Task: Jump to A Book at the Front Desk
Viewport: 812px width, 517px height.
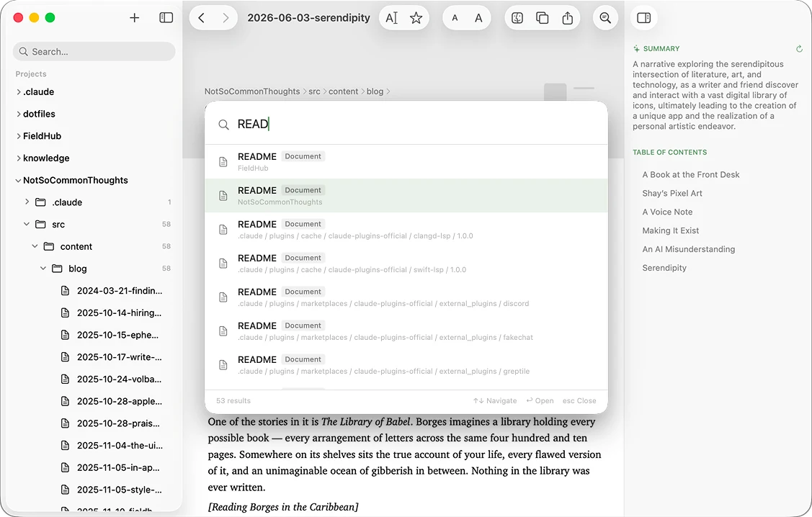Action: tap(691, 175)
